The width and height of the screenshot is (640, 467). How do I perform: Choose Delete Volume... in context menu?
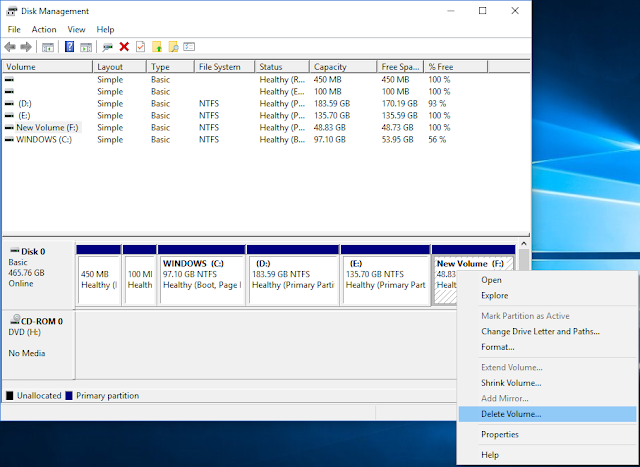547,414
